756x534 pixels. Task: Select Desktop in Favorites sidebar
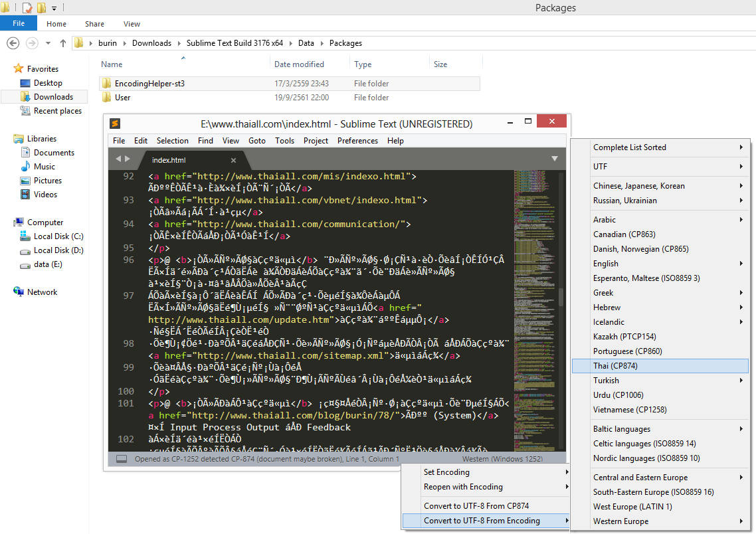coord(48,83)
